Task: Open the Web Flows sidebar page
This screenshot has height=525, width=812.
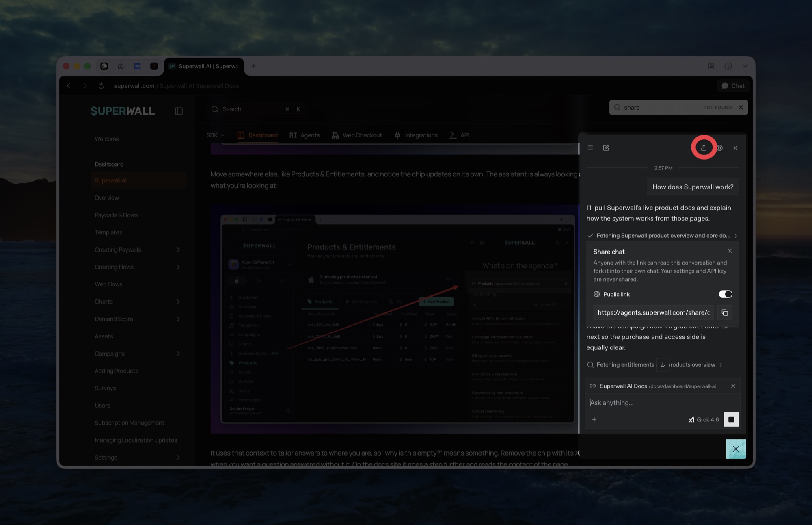Action: 108,284
